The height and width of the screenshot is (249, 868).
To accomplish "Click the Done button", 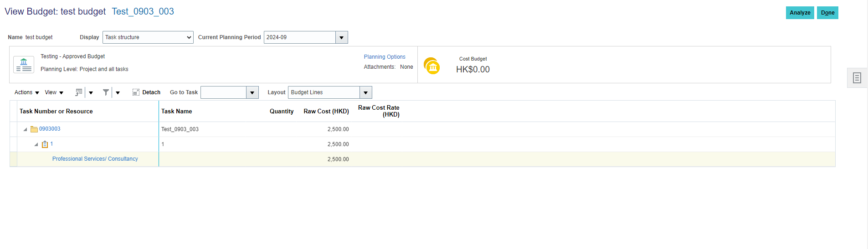I will tap(827, 13).
